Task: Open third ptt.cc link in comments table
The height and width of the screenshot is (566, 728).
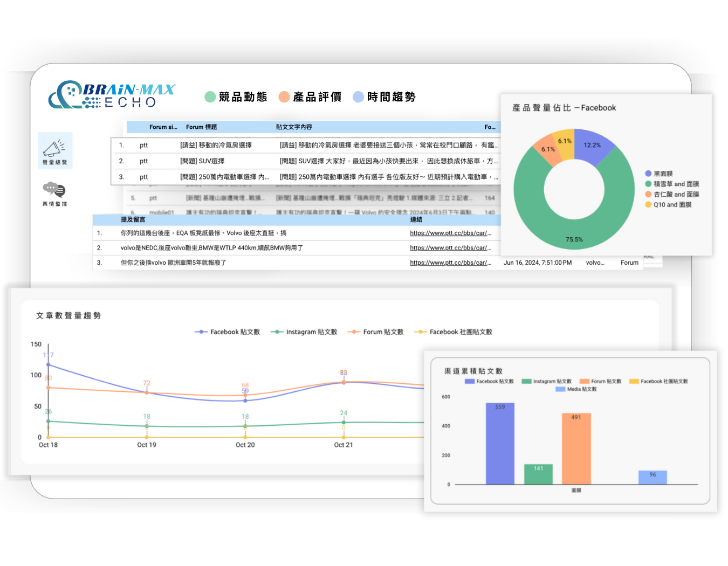Action: point(450,263)
